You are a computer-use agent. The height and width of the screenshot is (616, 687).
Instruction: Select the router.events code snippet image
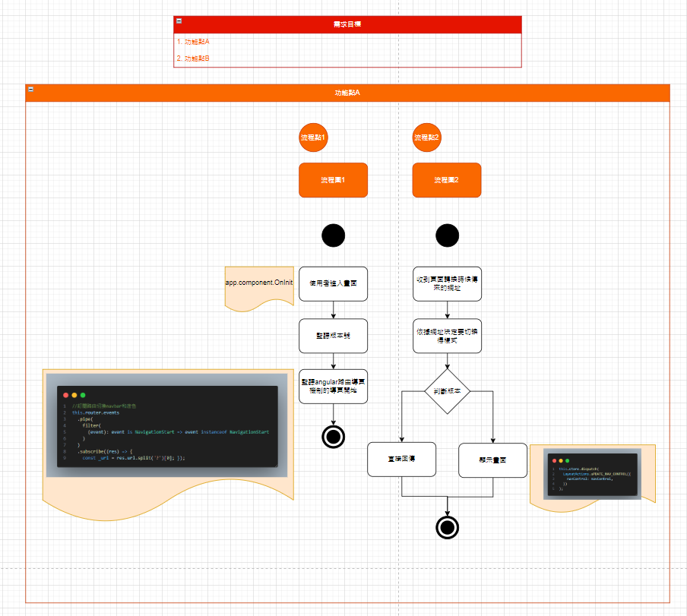point(167,425)
